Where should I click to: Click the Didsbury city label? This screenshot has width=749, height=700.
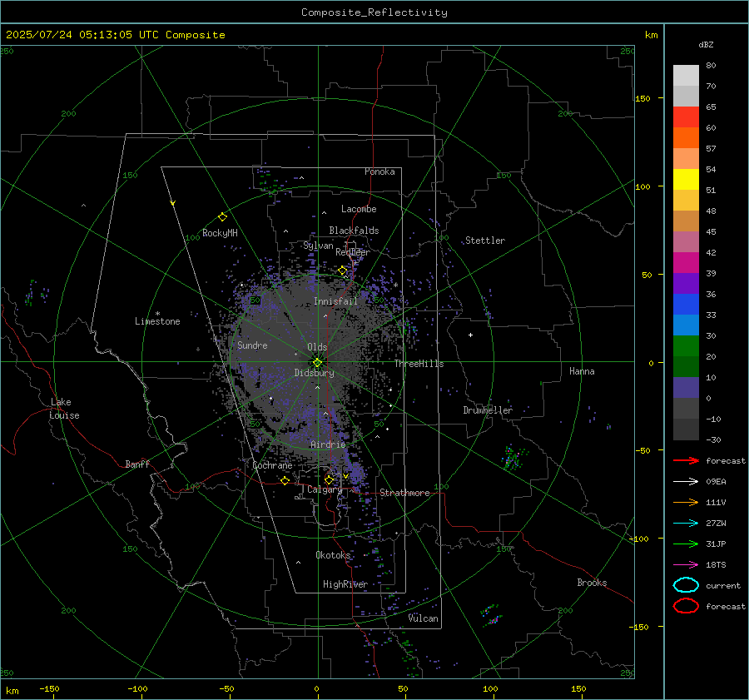tap(314, 373)
